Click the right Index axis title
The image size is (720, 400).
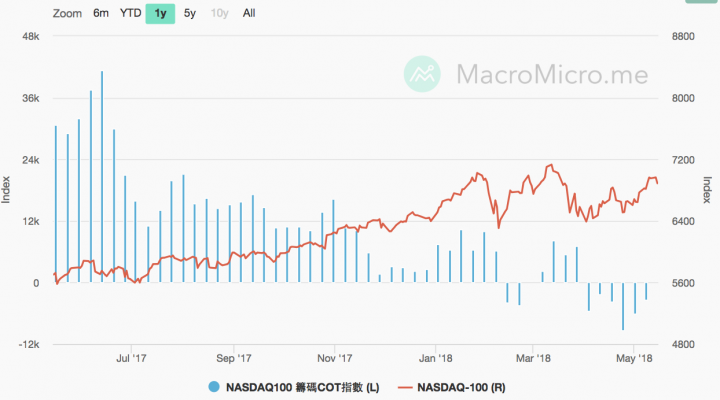coord(708,190)
